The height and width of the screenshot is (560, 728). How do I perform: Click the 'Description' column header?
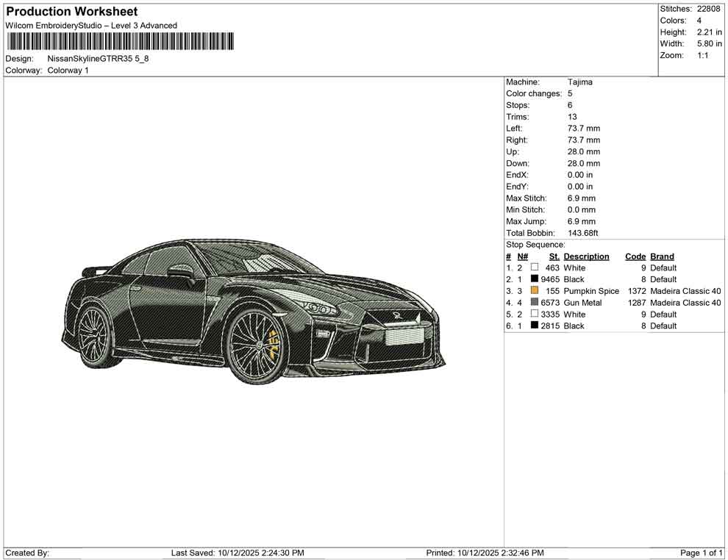click(x=586, y=256)
